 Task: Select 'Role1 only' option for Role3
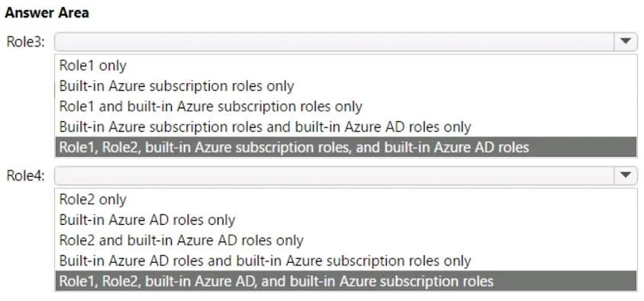click(346, 66)
